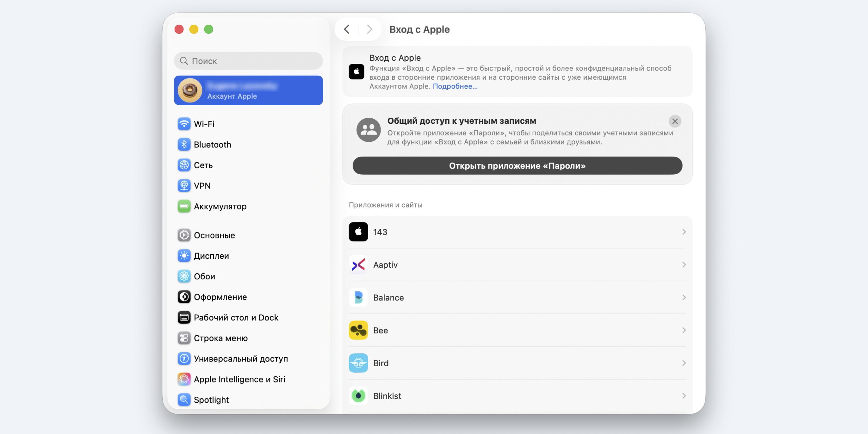Select Строка меню label in sidebar
Viewport: 868px width, 434px height.
221,338
